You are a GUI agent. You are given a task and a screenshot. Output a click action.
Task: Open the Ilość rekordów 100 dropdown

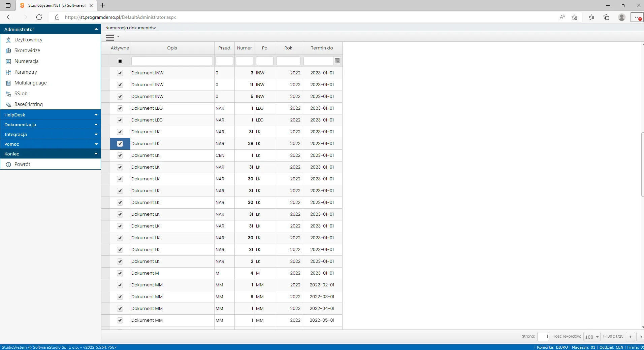[x=592, y=337]
